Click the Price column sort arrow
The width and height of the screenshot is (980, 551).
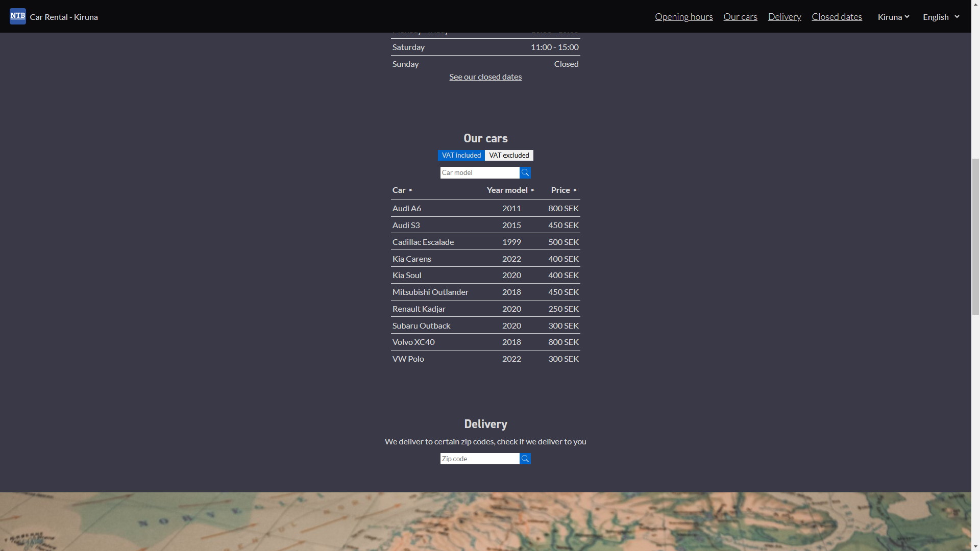pos(575,190)
